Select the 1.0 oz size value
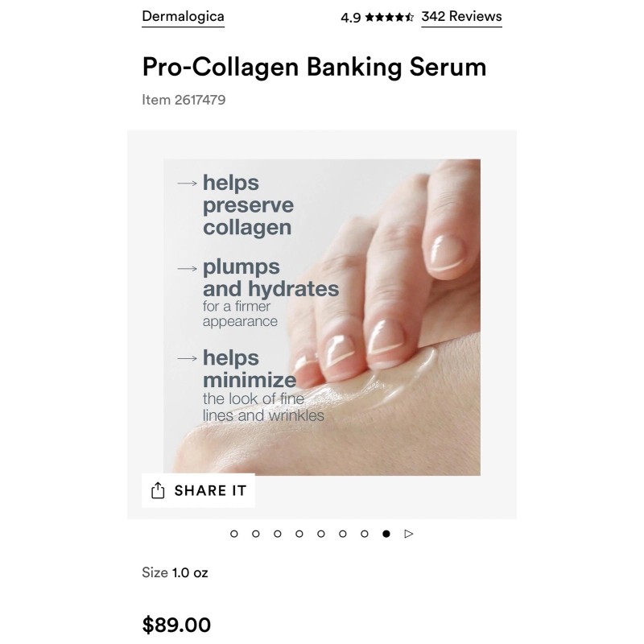The image size is (644, 644). (x=190, y=572)
